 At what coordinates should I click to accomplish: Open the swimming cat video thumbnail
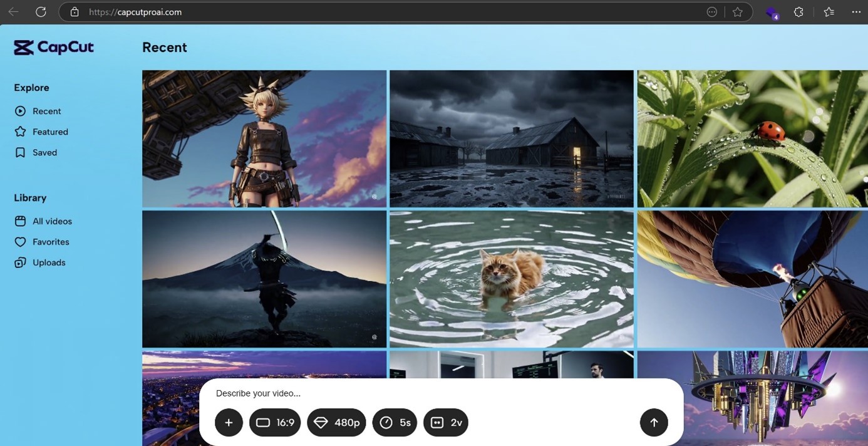click(512, 279)
